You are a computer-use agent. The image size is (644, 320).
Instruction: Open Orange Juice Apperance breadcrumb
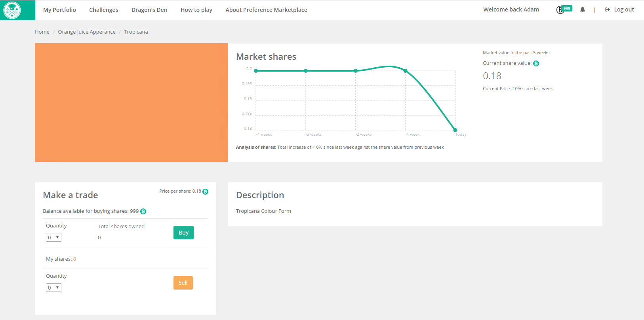(x=87, y=32)
